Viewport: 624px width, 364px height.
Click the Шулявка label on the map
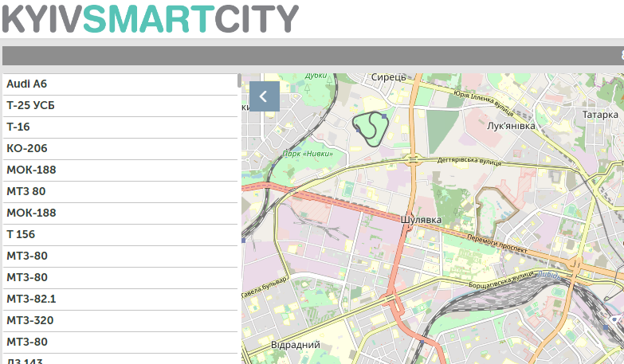click(421, 220)
